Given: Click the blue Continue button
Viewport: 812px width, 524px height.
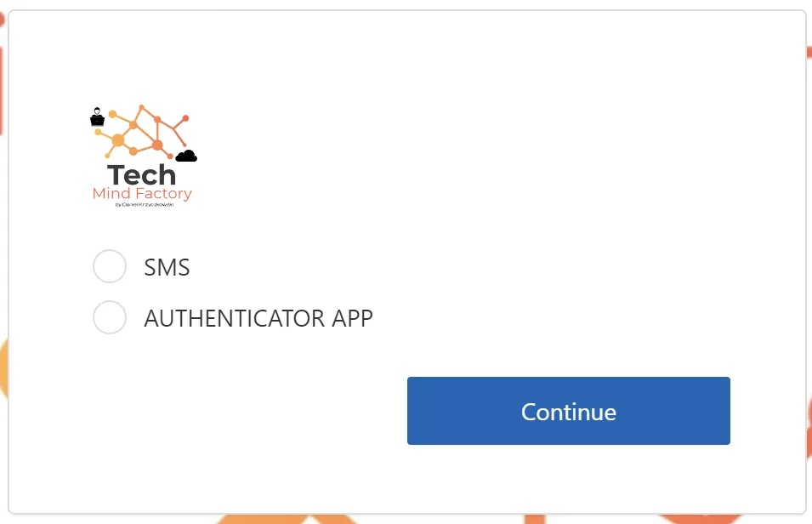Looking at the screenshot, I should click(569, 411).
